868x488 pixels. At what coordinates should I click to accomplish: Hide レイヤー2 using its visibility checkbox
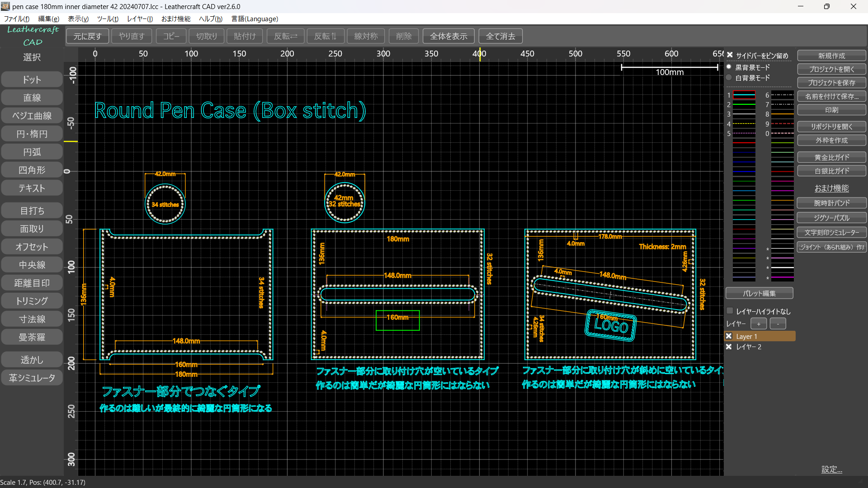pyautogui.click(x=729, y=347)
